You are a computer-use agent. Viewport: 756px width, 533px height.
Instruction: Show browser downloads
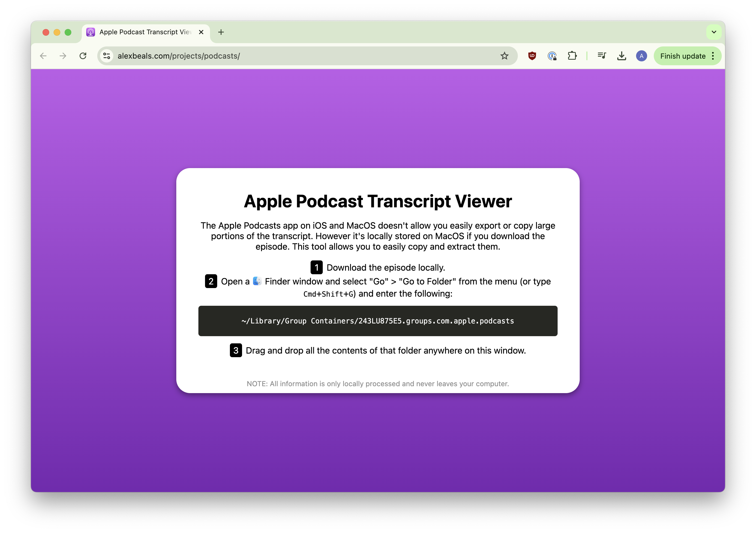[622, 56]
